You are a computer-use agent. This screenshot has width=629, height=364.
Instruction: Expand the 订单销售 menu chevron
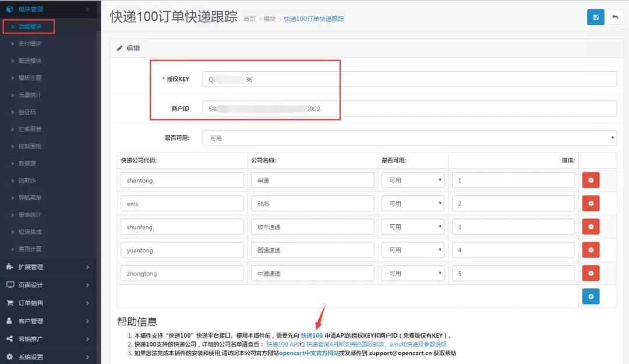point(87,303)
